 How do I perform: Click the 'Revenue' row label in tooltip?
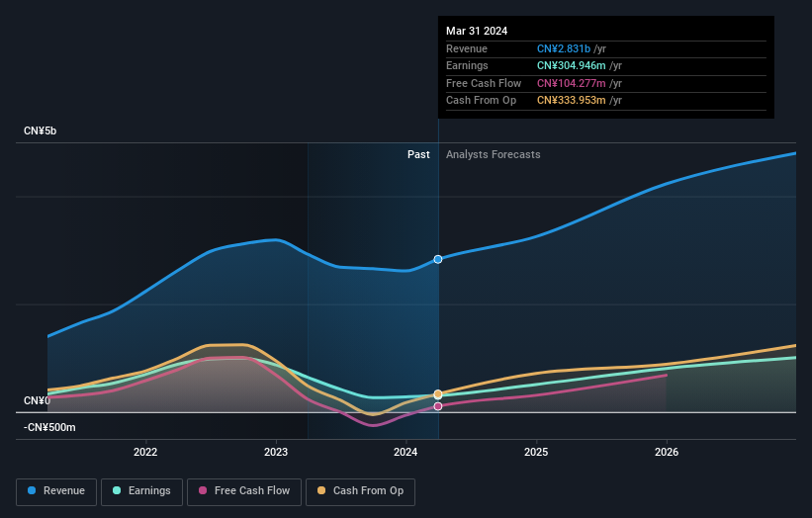467,48
